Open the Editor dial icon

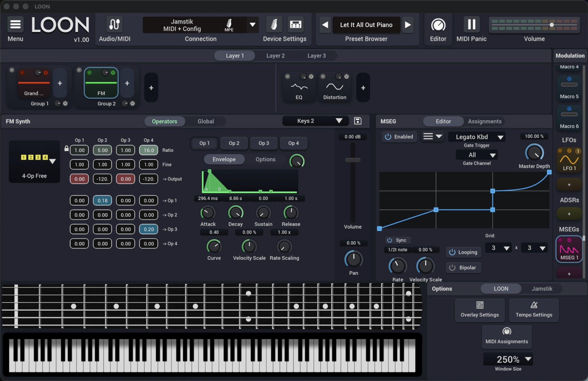pyautogui.click(x=438, y=25)
